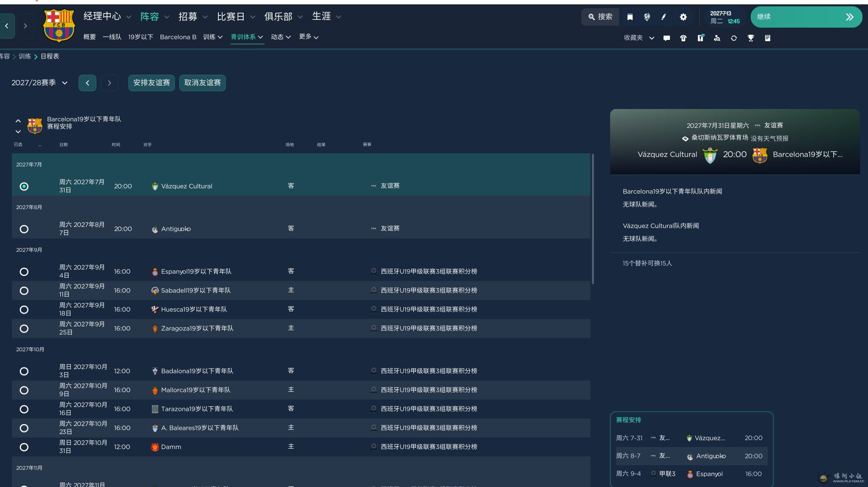The height and width of the screenshot is (487, 868).
Task: Expand the 青训体系 submenu
Action: pos(247,37)
